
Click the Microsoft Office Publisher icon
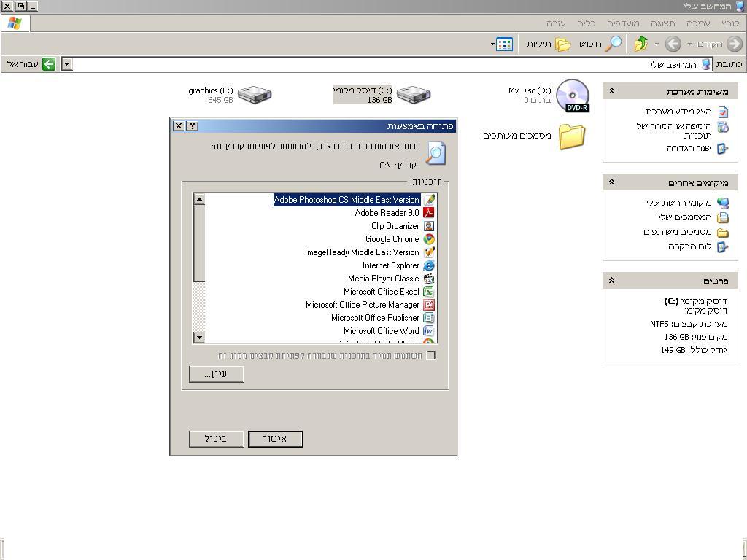(x=429, y=318)
